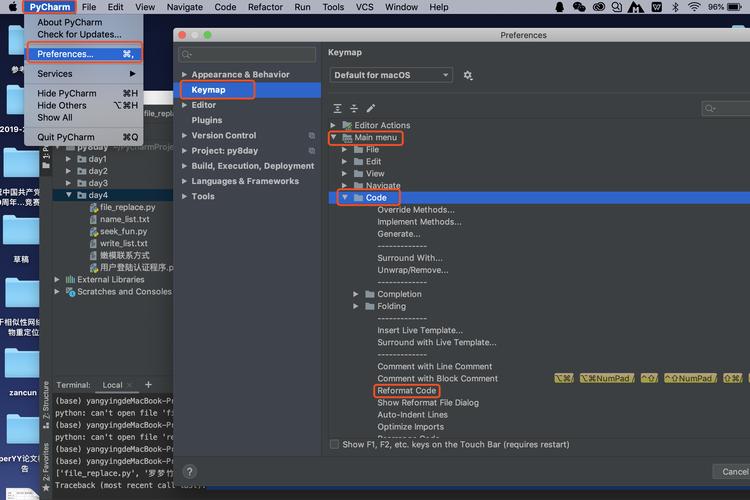
Task: Select the Optimize Imports action
Action: pyautogui.click(x=410, y=427)
